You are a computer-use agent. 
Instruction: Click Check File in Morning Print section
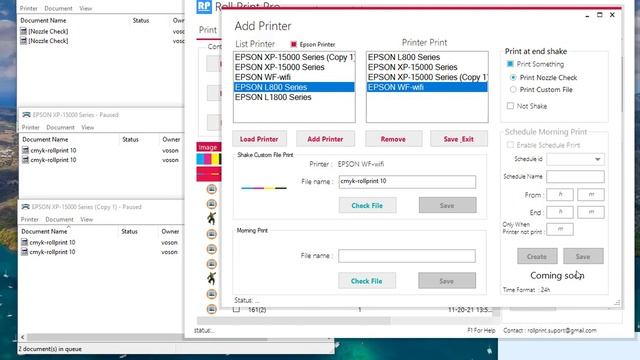tap(367, 281)
